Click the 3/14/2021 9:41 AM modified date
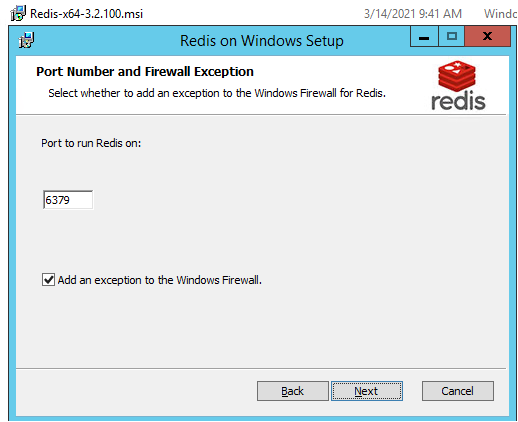Image resolution: width=518 pixels, height=422 pixels. coord(413,14)
